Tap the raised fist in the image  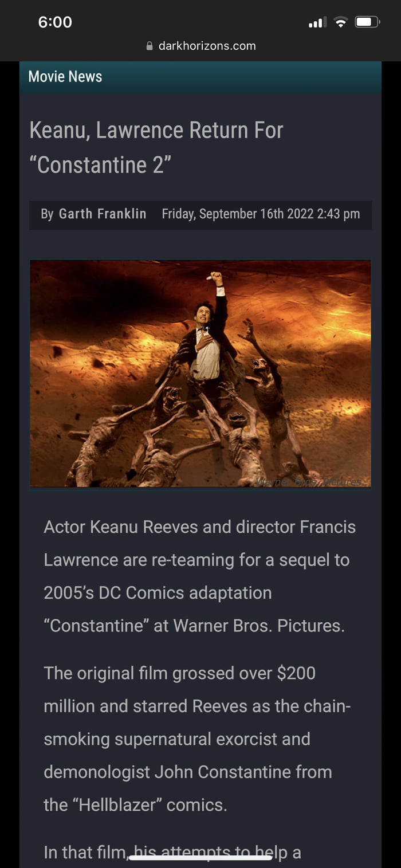tap(215, 278)
